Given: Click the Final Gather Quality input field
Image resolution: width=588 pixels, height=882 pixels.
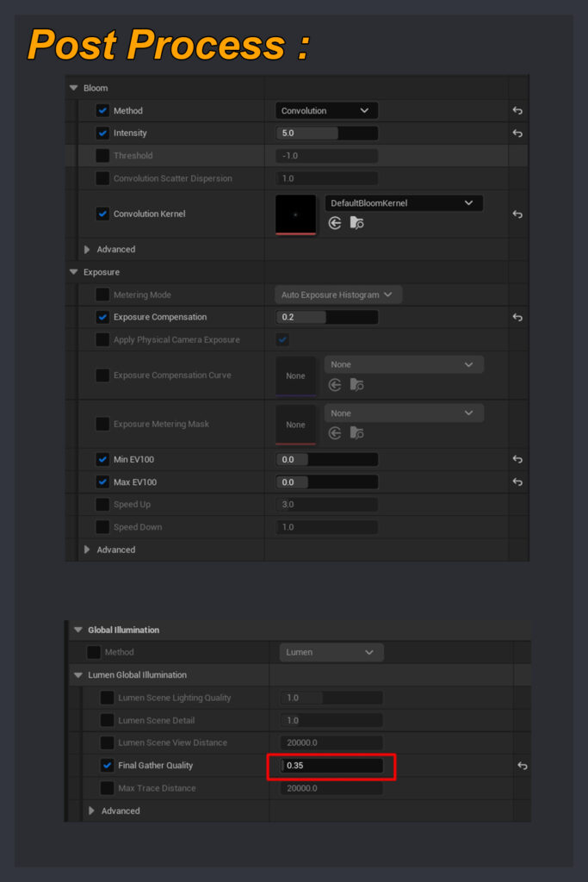Looking at the screenshot, I should point(331,766).
